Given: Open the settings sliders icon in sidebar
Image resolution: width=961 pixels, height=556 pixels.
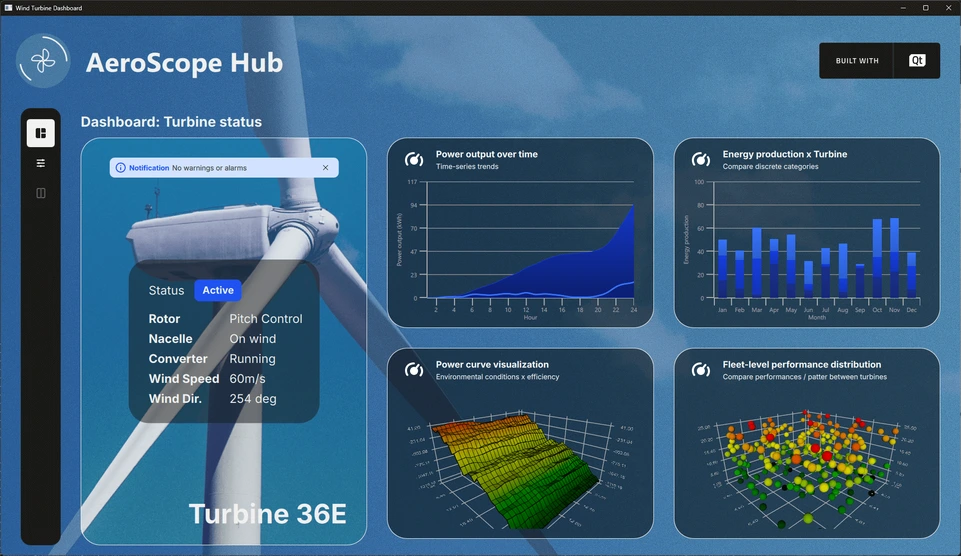Looking at the screenshot, I should [41, 163].
